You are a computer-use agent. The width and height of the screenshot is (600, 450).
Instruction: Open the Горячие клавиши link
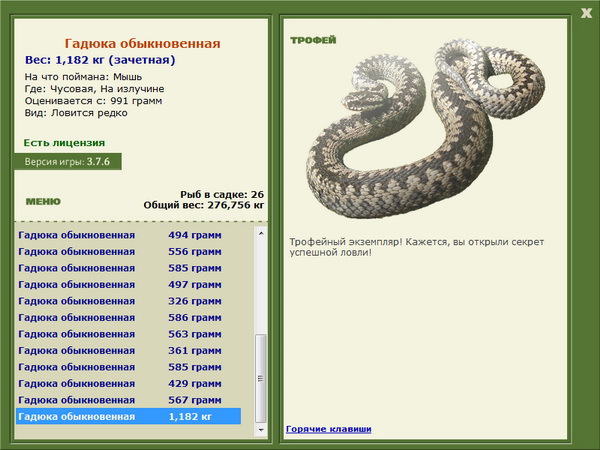tap(329, 429)
